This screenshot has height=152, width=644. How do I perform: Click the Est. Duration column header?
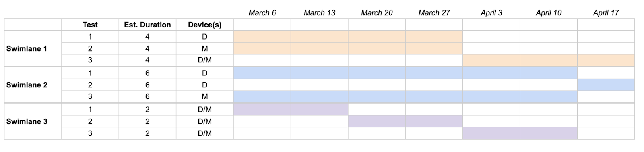[x=147, y=25]
